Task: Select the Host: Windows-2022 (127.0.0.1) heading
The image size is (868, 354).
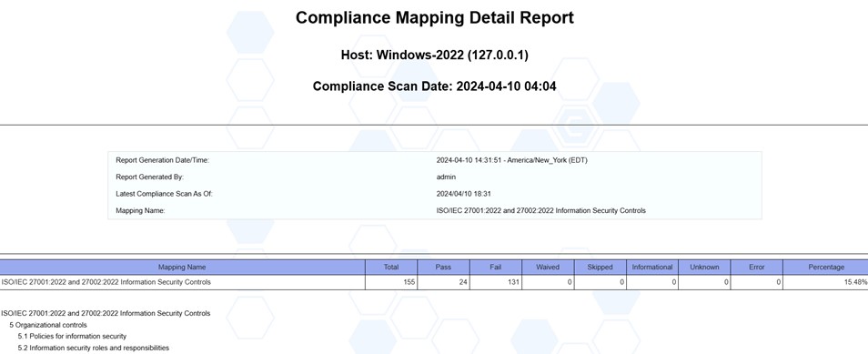Action: [x=435, y=56]
